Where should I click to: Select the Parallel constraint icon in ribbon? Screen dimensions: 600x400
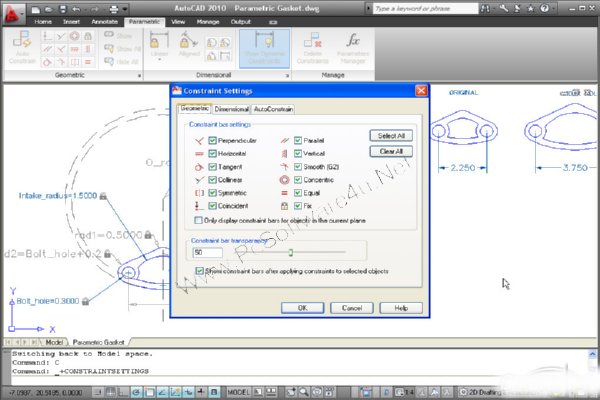47,49
